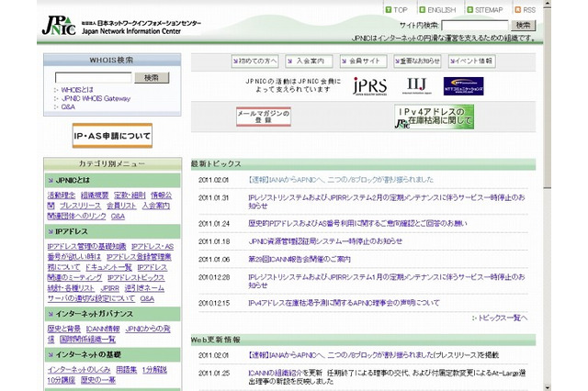Viewport: 588px width, 391px height.
Task: Open JPNIC WHOIS Gateway link
Action: [x=96, y=98]
